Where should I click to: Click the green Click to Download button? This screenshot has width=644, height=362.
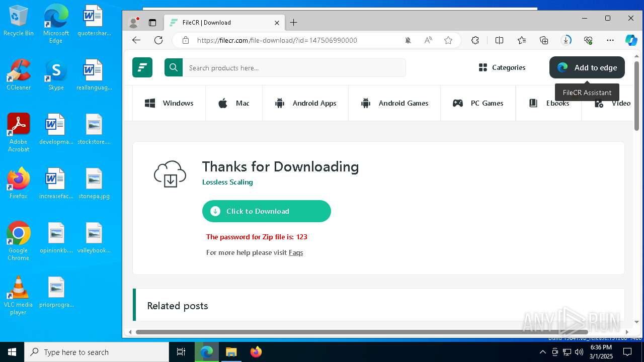click(267, 211)
